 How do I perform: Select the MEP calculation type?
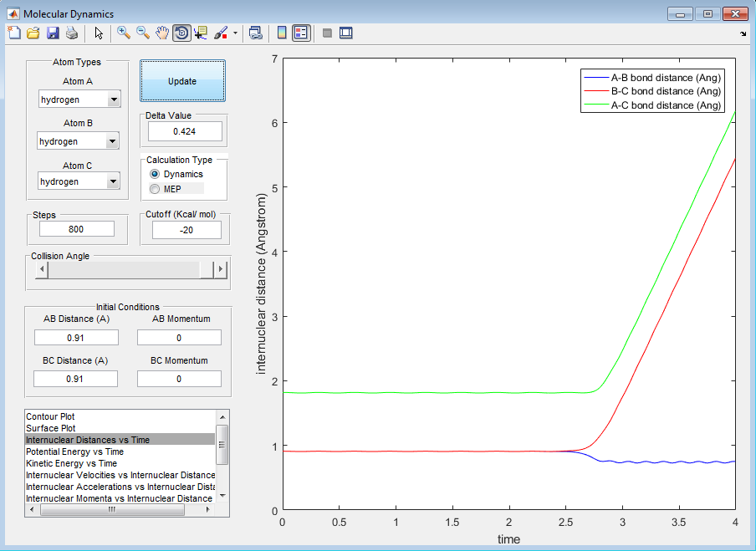coord(155,189)
